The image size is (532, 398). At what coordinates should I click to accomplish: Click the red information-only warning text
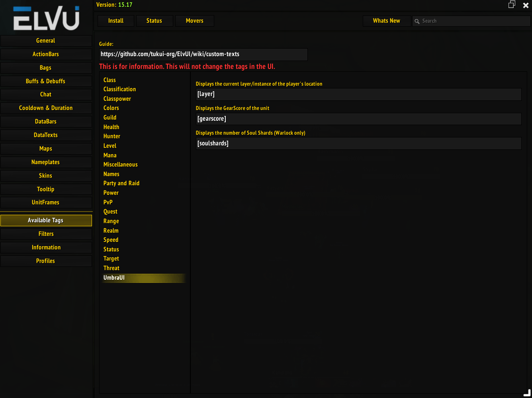click(x=187, y=67)
